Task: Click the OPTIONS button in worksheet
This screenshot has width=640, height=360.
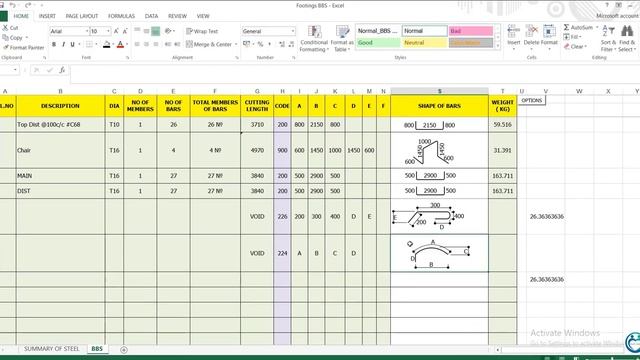Action: tap(531, 100)
